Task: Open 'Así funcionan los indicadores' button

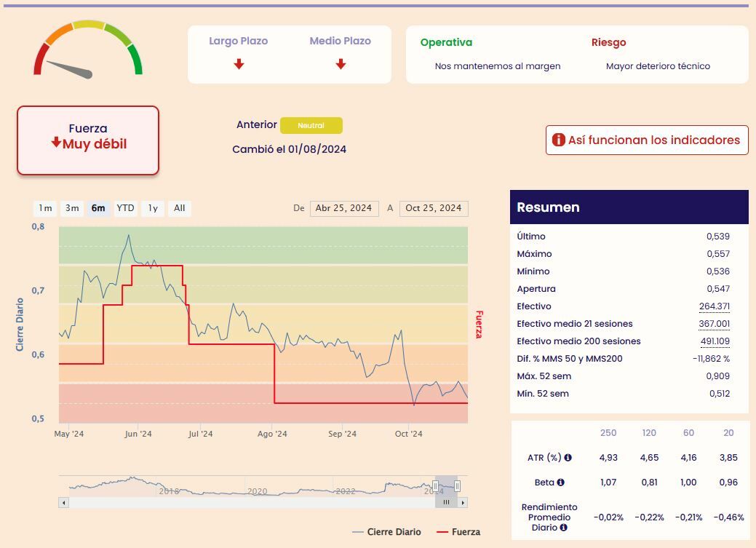Action: coord(647,140)
